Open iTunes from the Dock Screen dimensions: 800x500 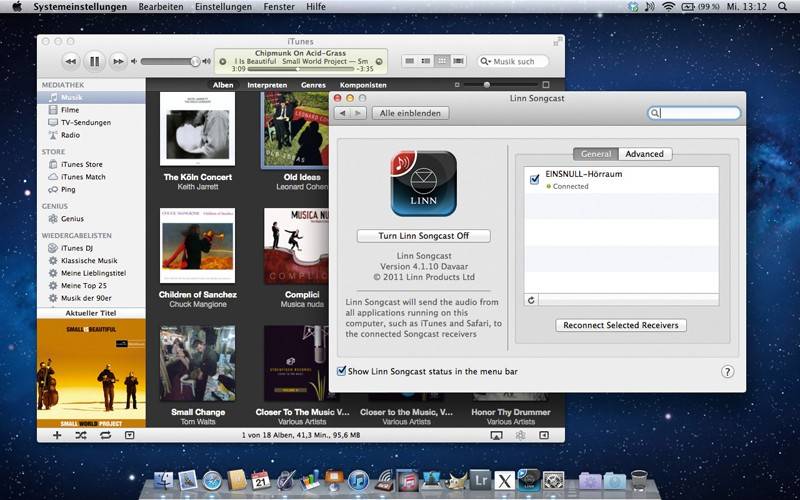[358, 481]
